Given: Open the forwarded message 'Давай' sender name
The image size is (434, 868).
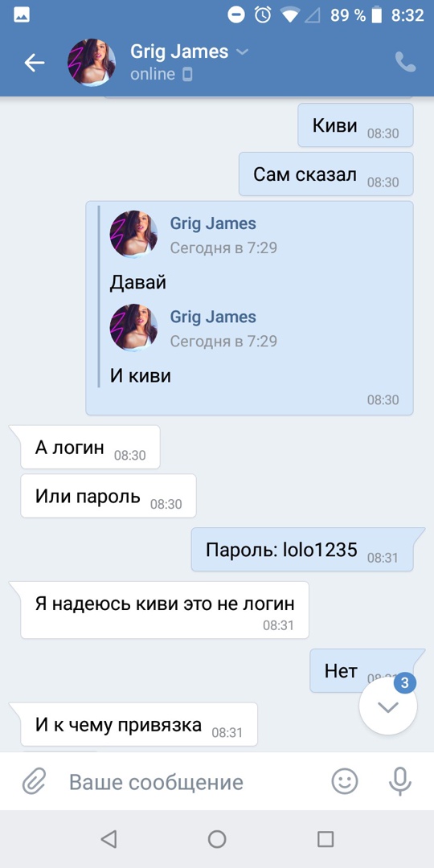Looking at the screenshot, I should coord(212,223).
